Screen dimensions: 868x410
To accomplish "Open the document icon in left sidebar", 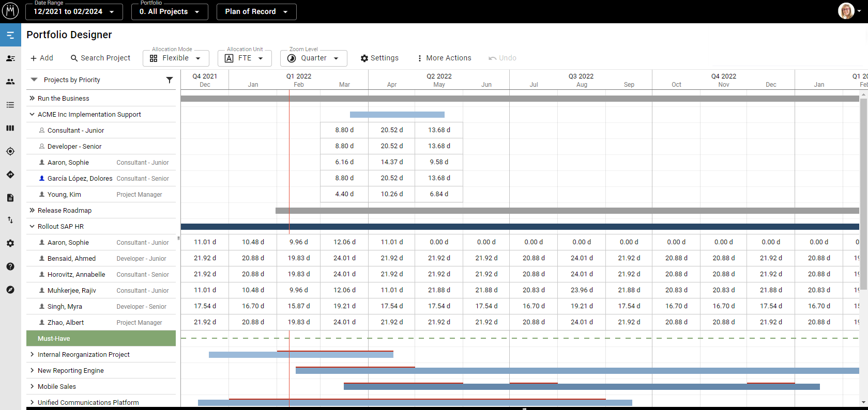I will 10,198.
